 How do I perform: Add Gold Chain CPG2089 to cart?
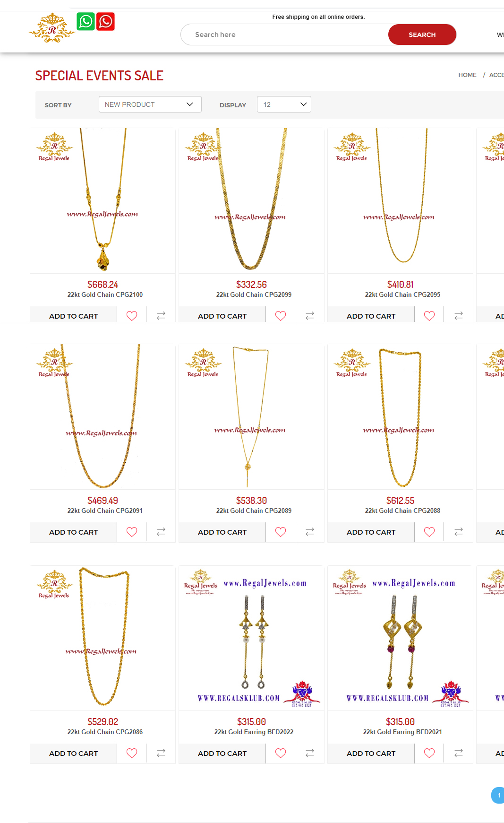pyautogui.click(x=222, y=532)
